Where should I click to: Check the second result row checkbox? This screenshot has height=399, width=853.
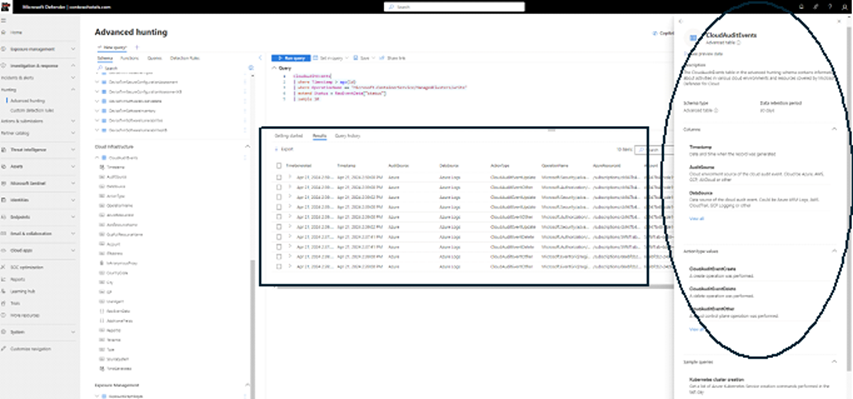point(279,187)
